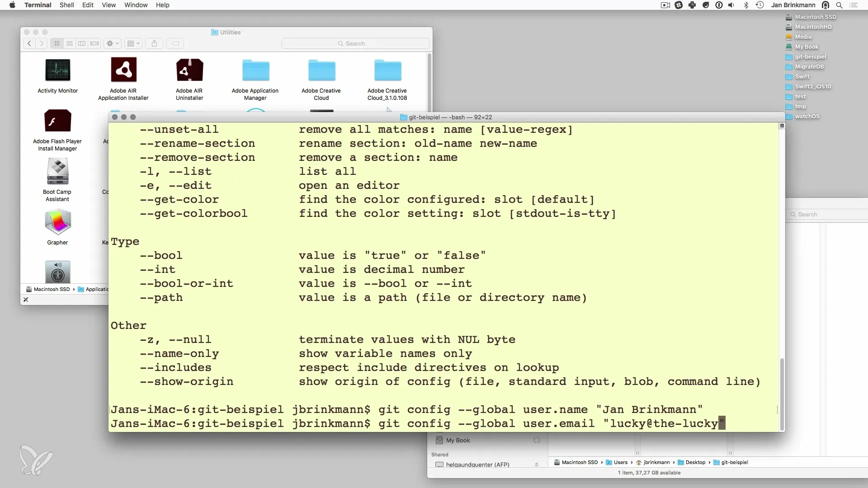
Task: Open the Terminal application menu
Action: point(38,5)
